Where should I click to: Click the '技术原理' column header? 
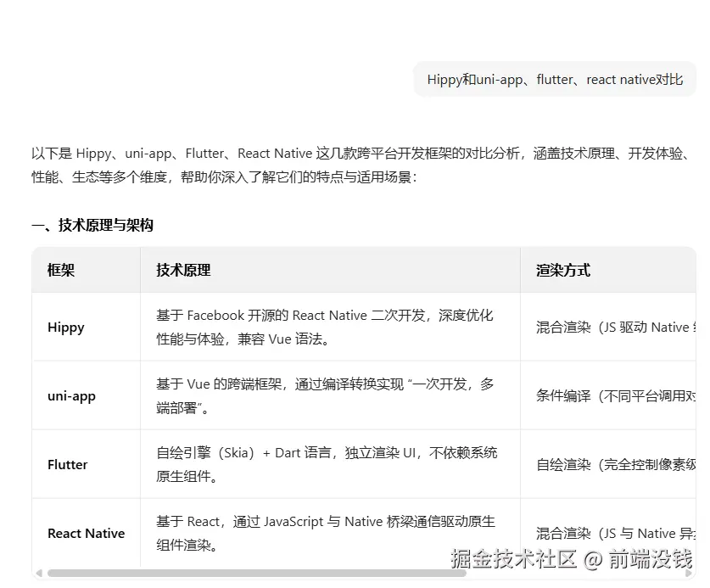[330, 270]
